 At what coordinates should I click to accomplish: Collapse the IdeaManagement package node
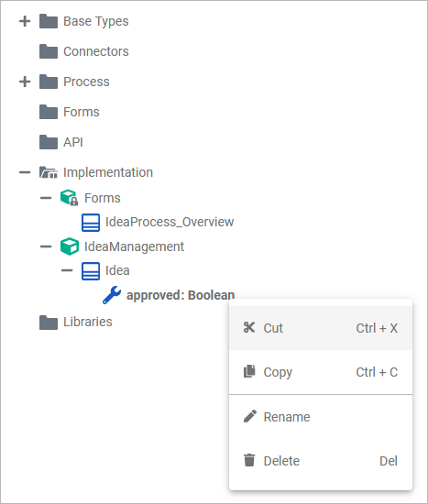click(46, 247)
